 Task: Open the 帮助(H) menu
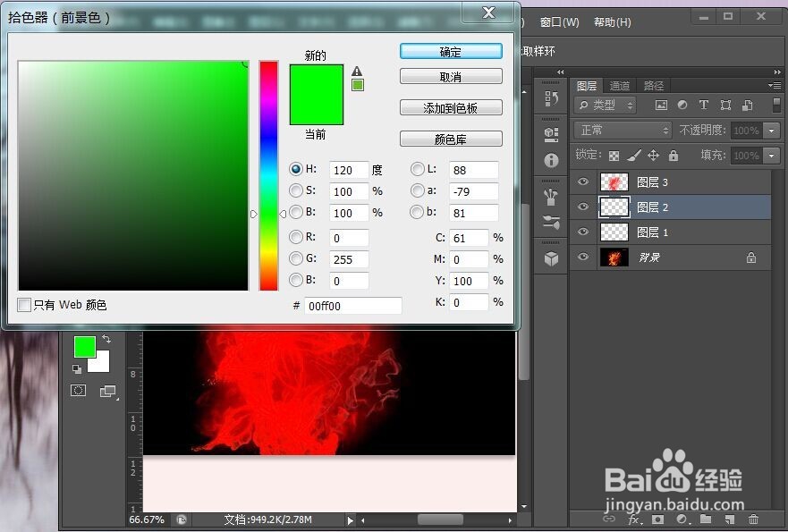[x=612, y=22]
